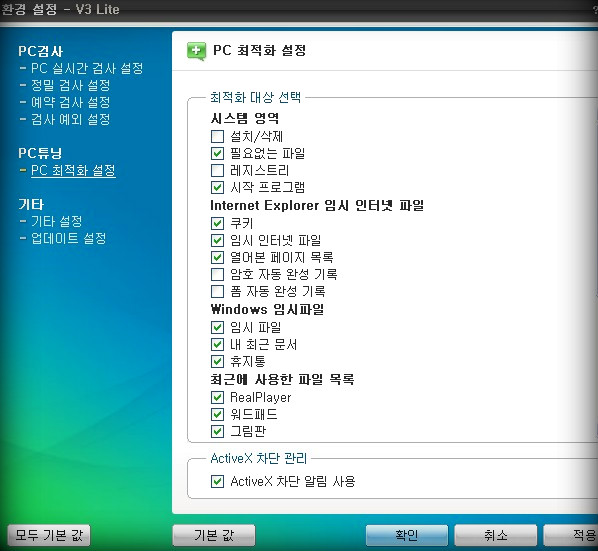Open 업데이트 설정 from sidebar
Image resolution: width=598 pixels, height=551 pixels.
click(69, 238)
